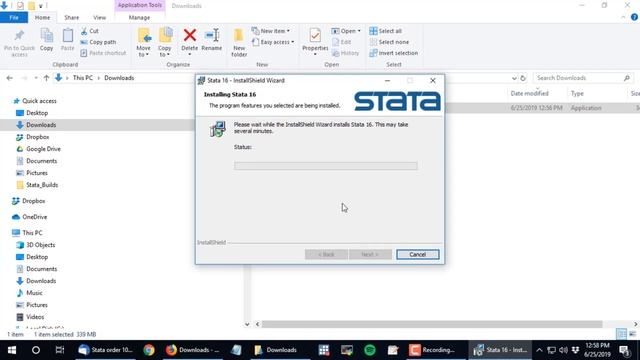
Task: Go up one folder level with the up arrow
Action: coord(46,78)
